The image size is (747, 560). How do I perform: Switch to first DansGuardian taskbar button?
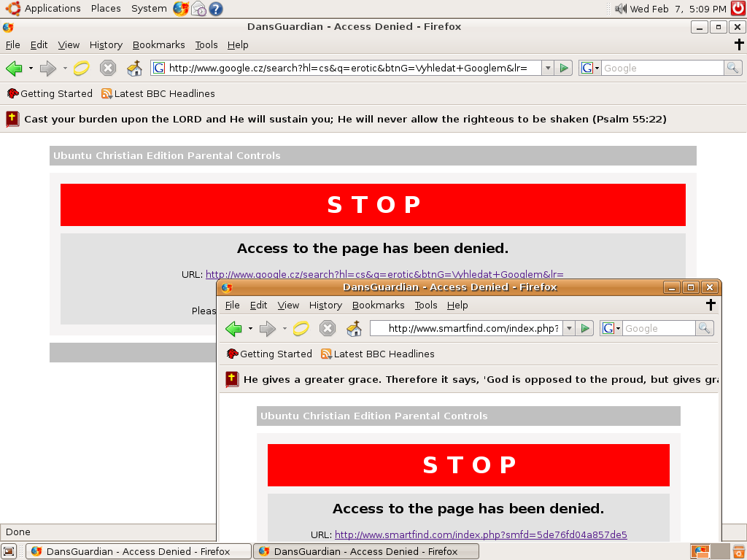pos(138,551)
